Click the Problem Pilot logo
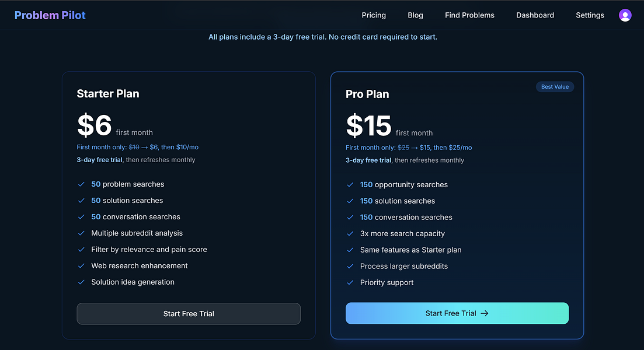The height and width of the screenshot is (350, 644). [x=50, y=15]
